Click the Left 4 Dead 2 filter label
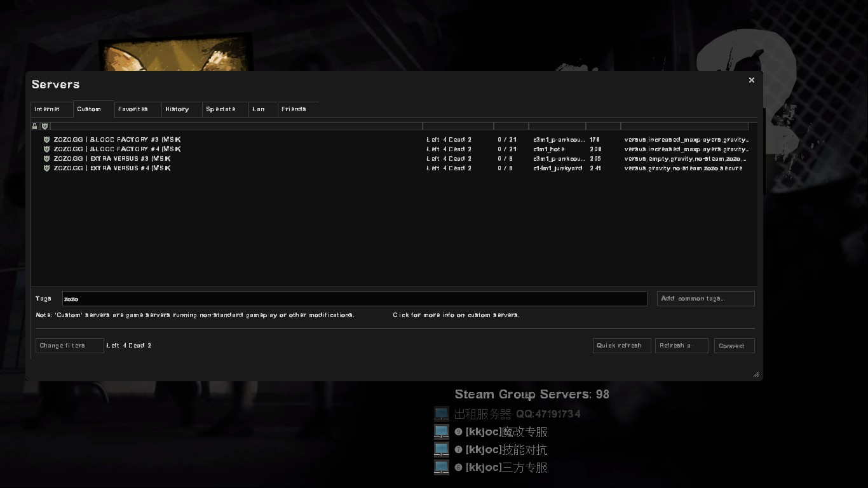The width and height of the screenshot is (868, 488). pyautogui.click(x=130, y=346)
